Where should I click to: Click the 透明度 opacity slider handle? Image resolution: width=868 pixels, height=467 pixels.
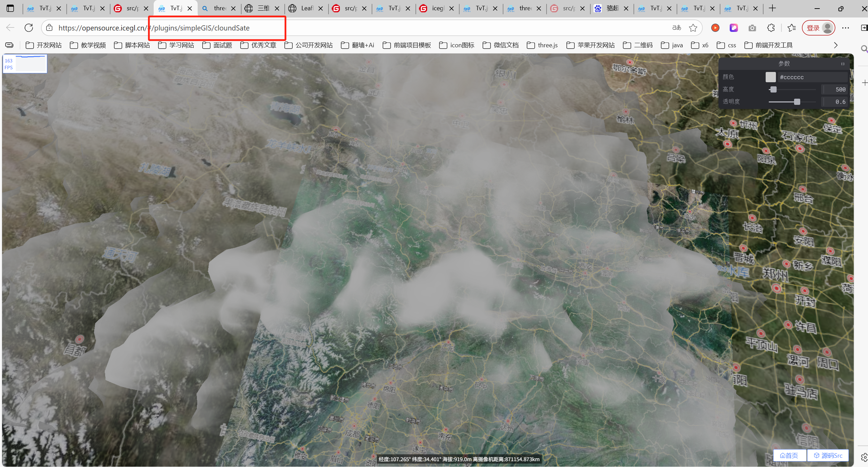click(797, 102)
